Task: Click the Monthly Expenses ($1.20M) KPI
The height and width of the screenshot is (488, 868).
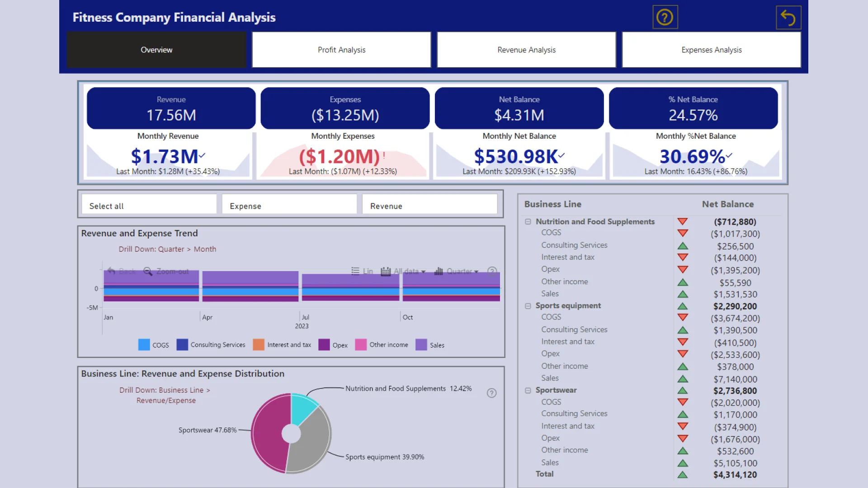Action: point(343,155)
